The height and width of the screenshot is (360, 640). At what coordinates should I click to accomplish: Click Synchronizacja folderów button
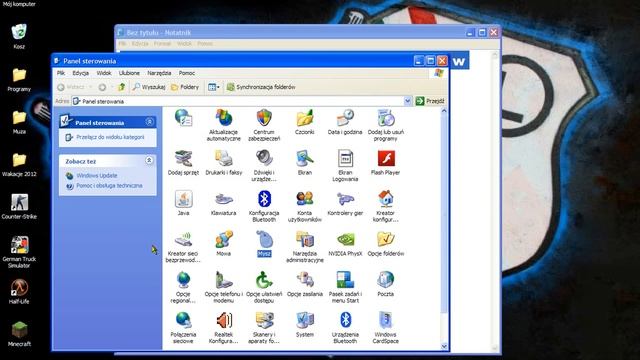click(x=261, y=87)
